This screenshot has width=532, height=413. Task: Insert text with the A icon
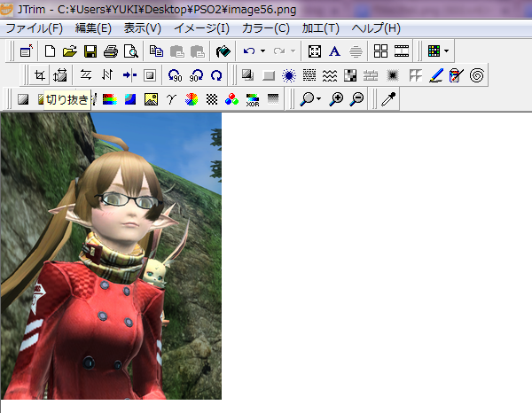(334, 51)
